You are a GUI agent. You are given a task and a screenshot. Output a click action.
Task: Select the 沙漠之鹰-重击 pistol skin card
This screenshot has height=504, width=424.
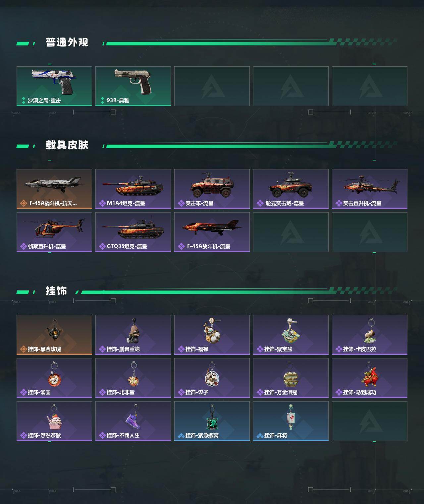click(x=54, y=86)
